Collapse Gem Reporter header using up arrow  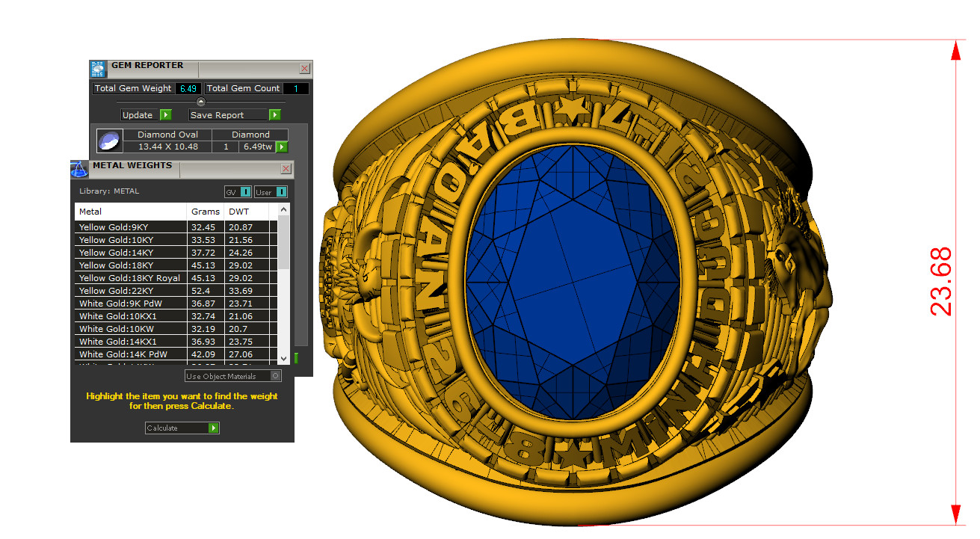tap(200, 102)
